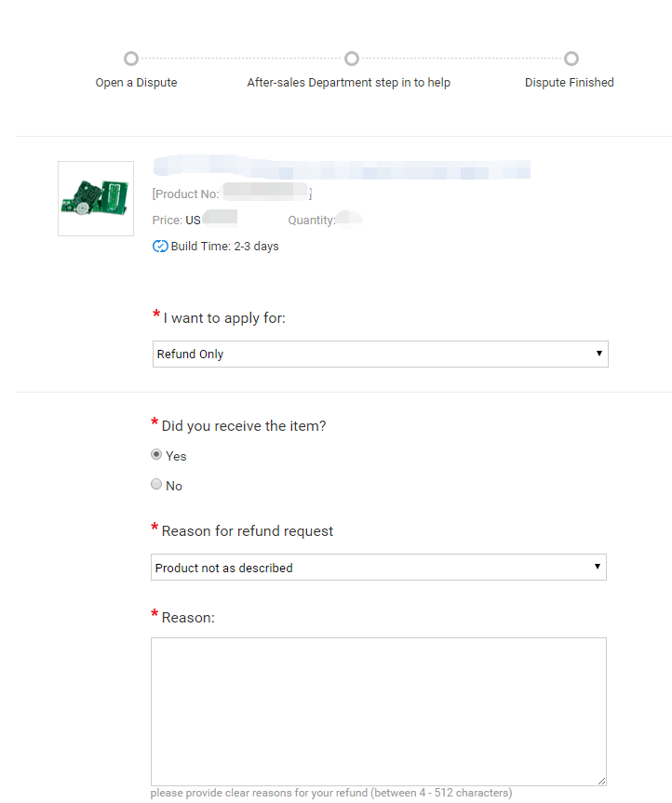
Task: Click After-sales Department step in to help label
Action: pos(349,83)
